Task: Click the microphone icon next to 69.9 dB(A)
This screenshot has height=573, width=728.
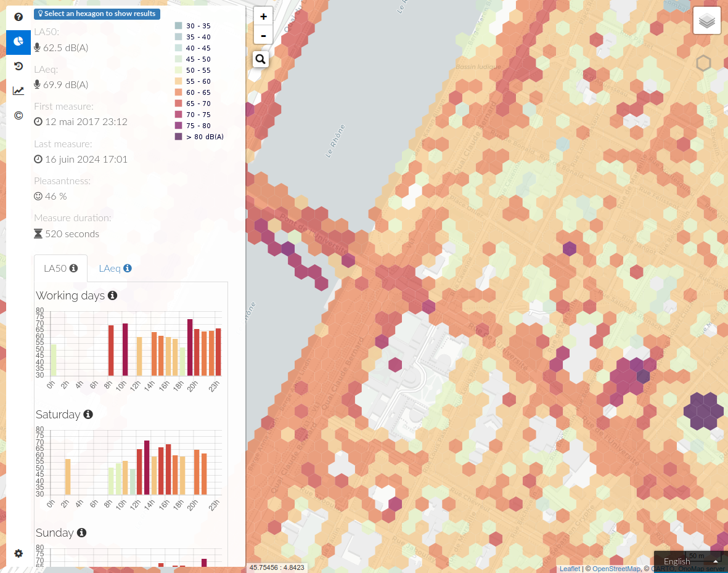Action: point(37,84)
